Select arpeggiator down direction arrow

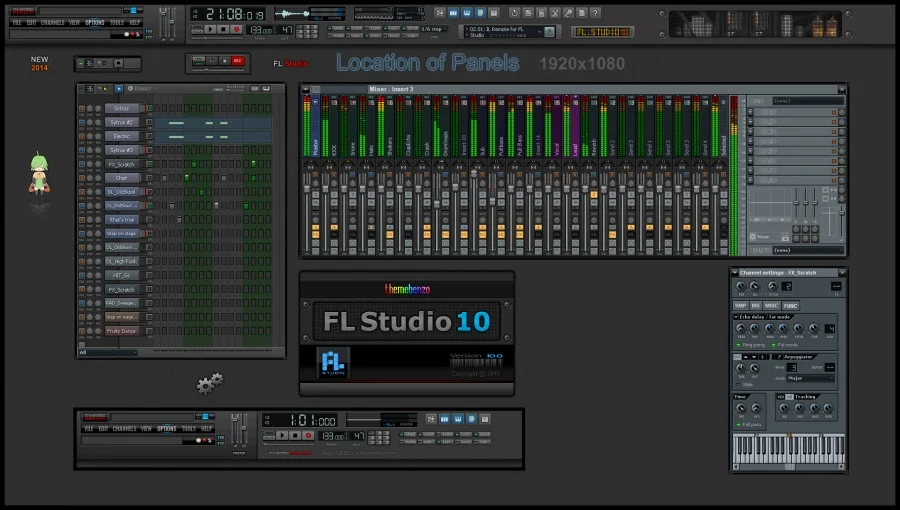(x=754, y=357)
